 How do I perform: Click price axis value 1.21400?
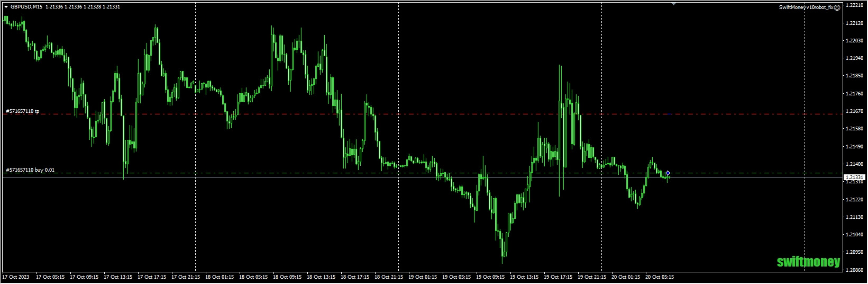855,164
